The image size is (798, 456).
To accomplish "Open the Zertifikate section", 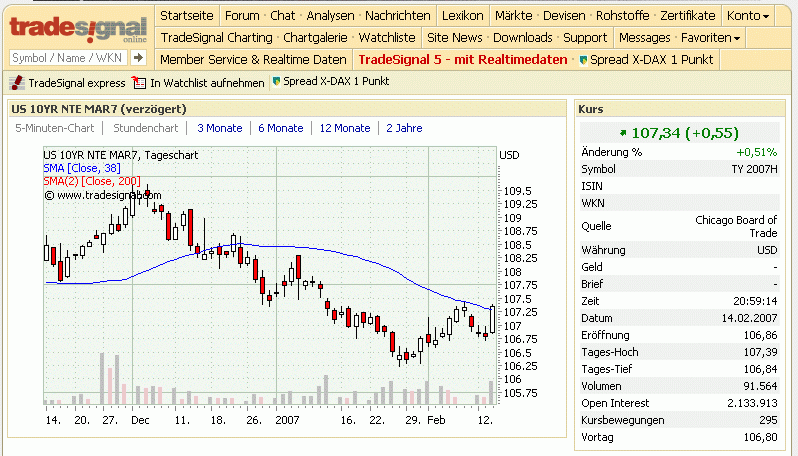I will click(x=688, y=16).
